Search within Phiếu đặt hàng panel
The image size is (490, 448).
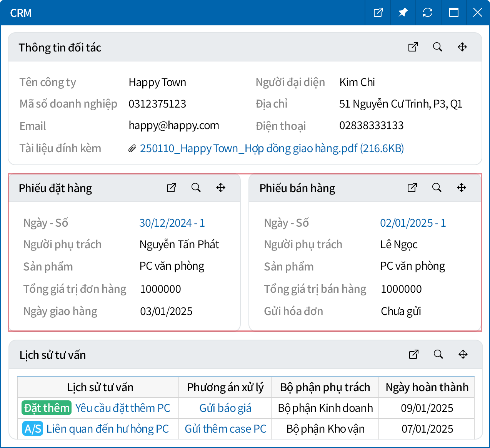pyautogui.click(x=196, y=187)
